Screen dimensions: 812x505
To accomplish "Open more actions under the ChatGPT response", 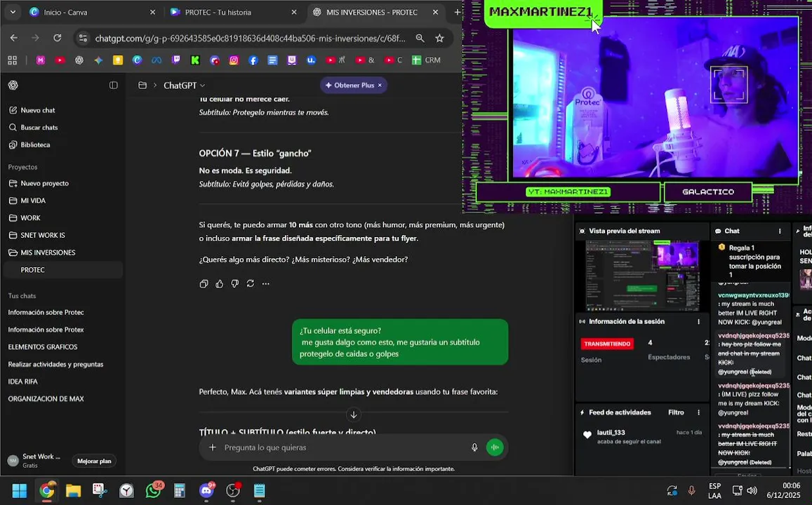I will pyautogui.click(x=266, y=283).
